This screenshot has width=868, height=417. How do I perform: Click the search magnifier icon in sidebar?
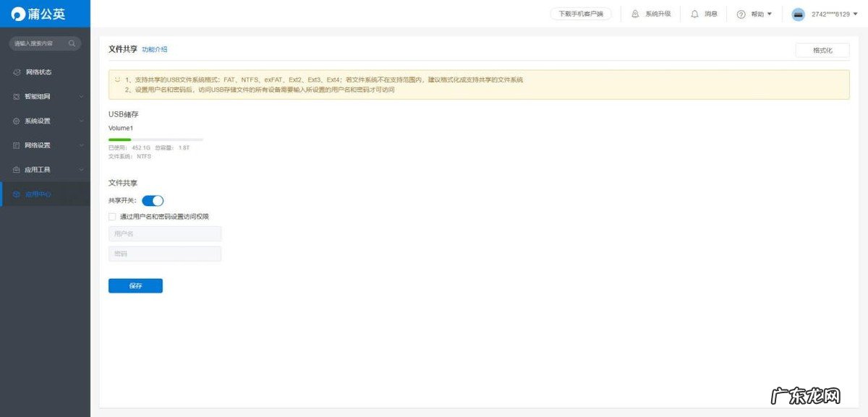click(x=72, y=43)
